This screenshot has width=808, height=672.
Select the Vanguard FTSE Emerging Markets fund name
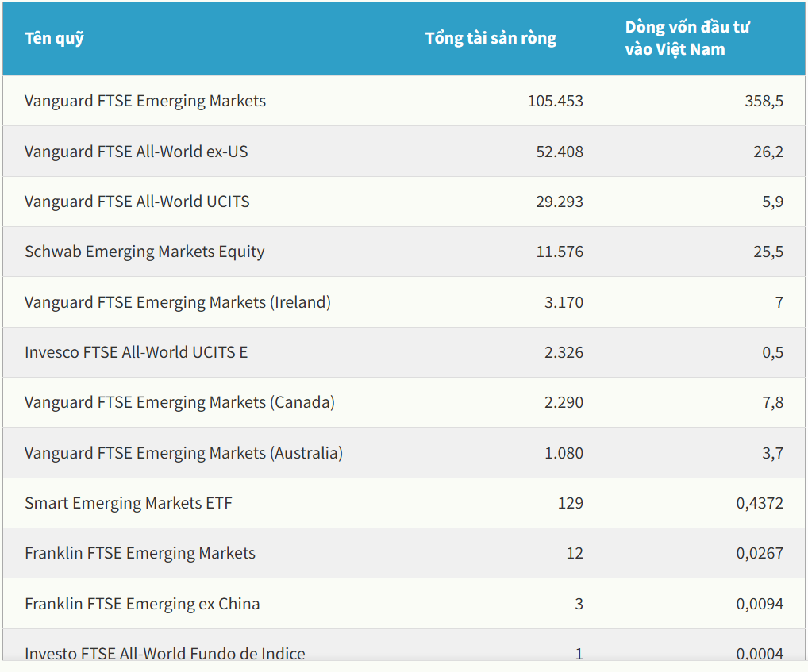point(145,101)
